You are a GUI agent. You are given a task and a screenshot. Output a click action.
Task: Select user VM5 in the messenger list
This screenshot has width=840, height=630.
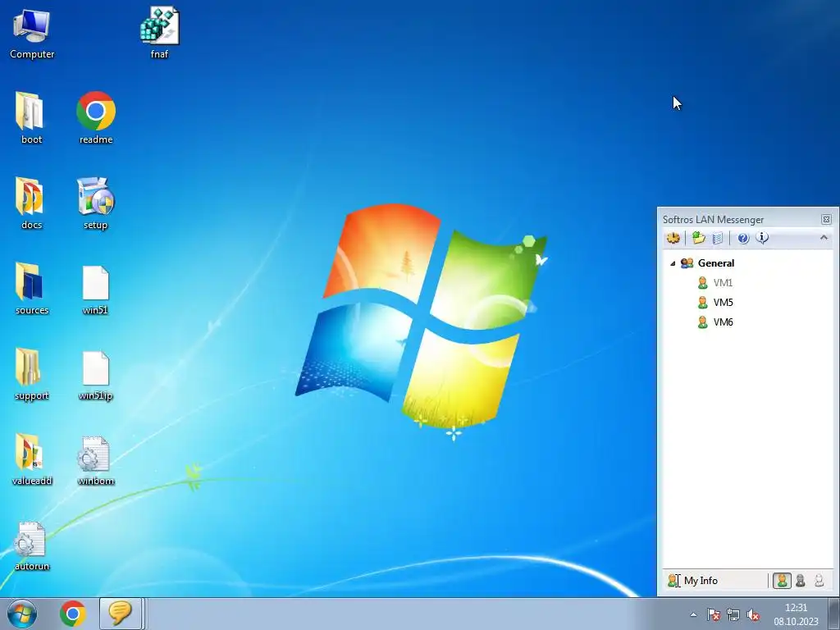[723, 303]
